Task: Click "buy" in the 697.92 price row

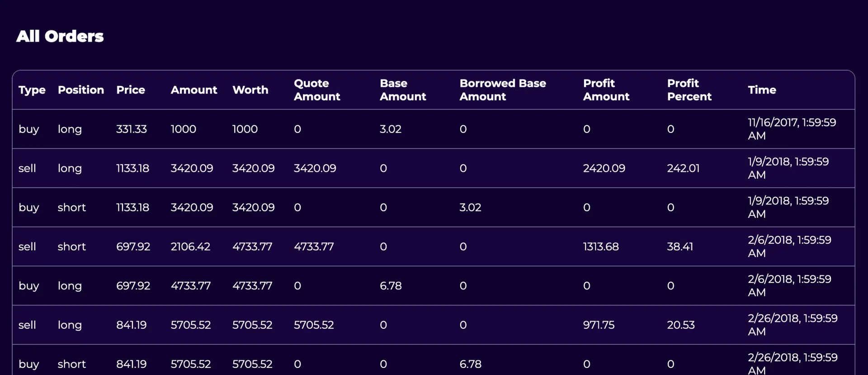Action: [29, 286]
